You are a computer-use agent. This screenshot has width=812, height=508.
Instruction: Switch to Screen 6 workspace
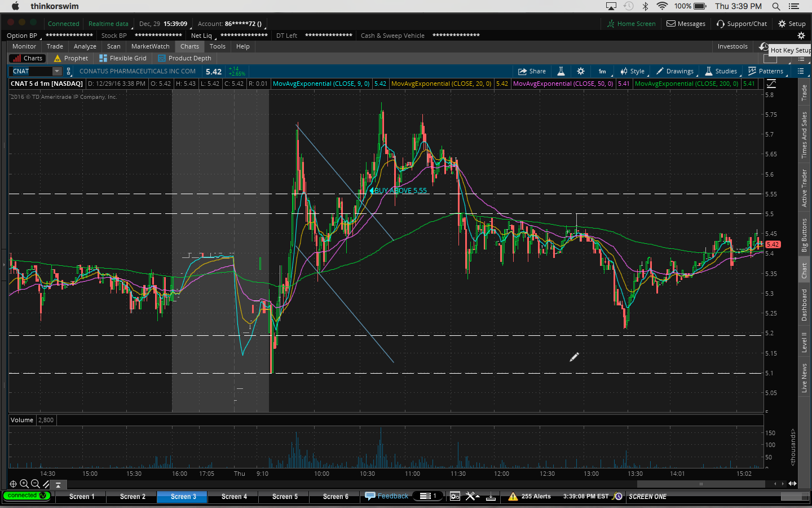[336, 497]
